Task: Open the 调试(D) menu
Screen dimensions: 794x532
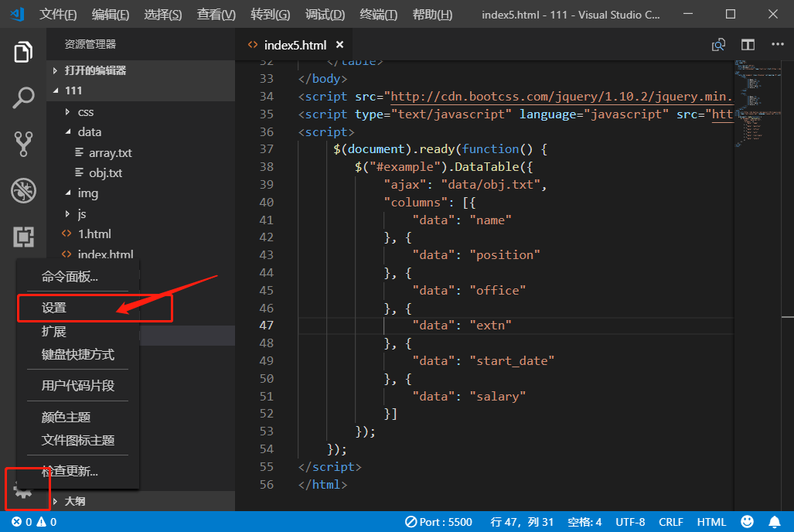Action: click(x=323, y=14)
